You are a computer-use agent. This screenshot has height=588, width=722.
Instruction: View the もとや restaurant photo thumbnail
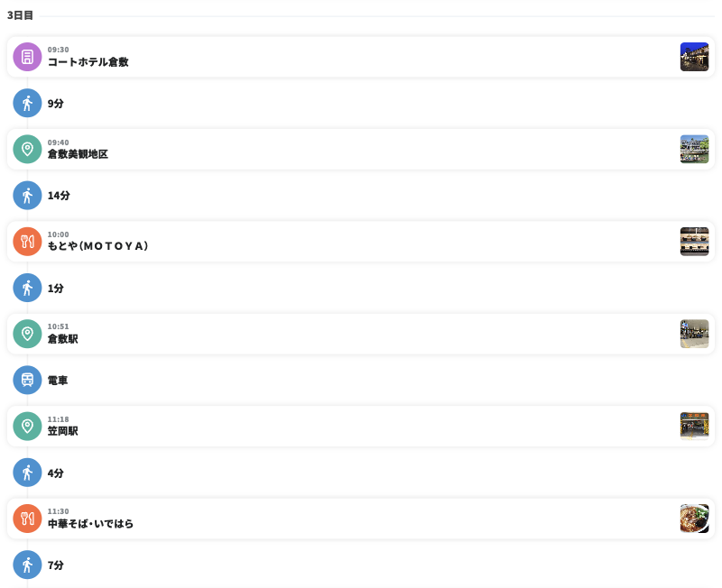694,242
